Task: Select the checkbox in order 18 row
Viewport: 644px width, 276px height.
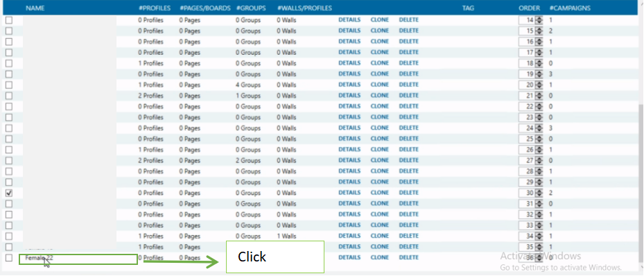Action: pos(8,63)
